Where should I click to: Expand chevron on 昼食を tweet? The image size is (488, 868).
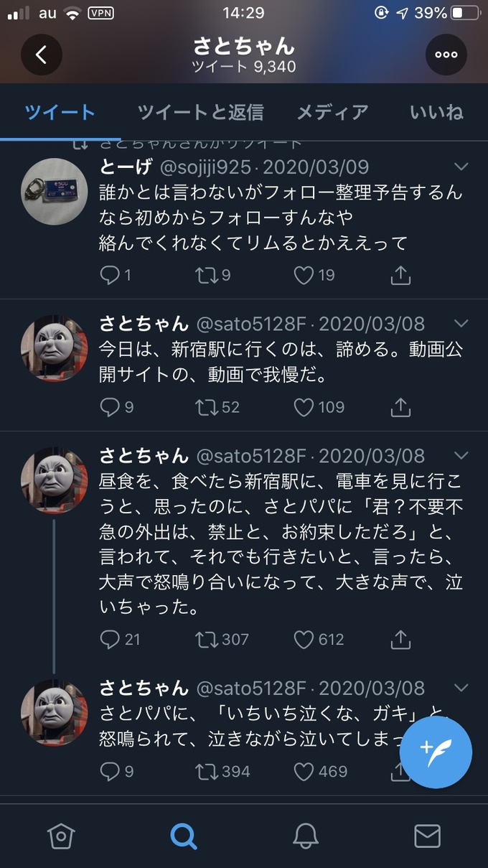461,455
